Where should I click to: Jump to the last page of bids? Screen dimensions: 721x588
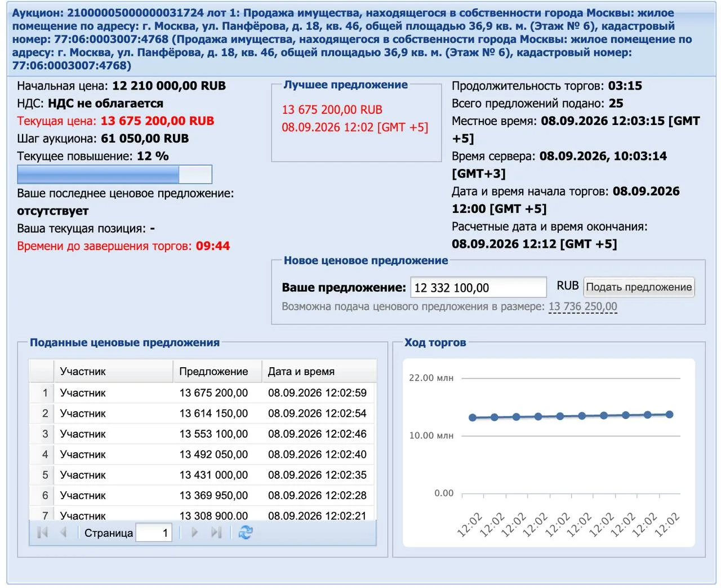(x=216, y=532)
